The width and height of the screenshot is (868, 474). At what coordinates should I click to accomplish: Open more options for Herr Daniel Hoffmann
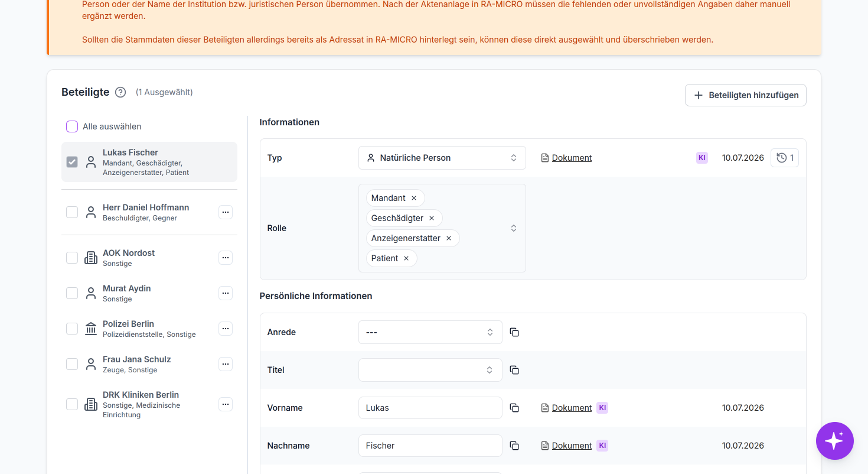(x=226, y=212)
